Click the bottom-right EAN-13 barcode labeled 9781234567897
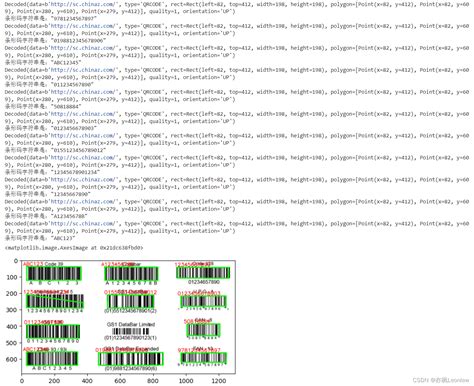 click(204, 358)
